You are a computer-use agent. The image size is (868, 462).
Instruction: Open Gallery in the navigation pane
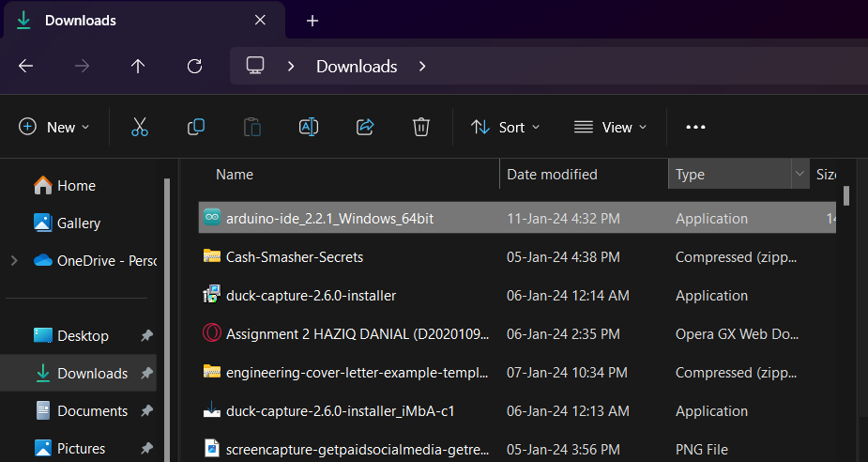coord(78,223)
